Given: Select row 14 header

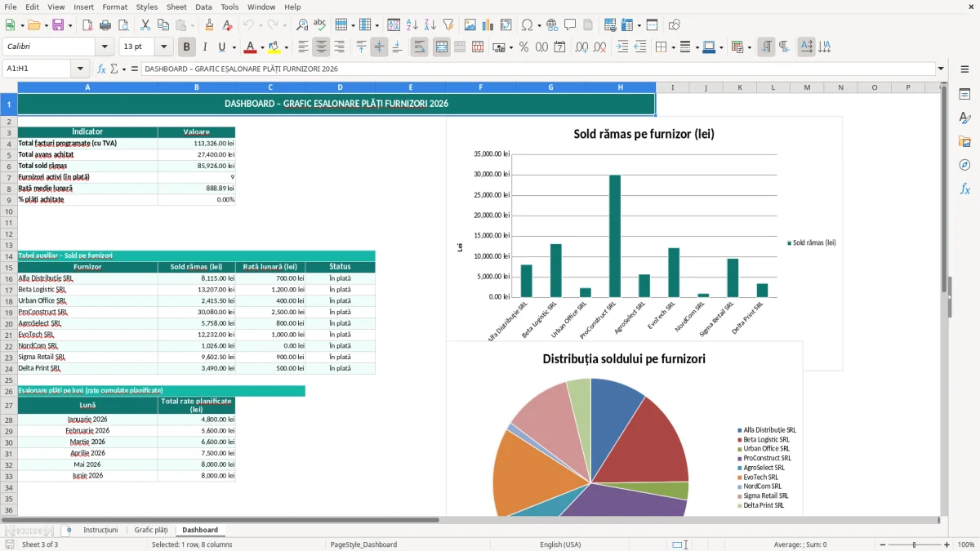Looking at the screenshot, I should [x=8, y=256].
